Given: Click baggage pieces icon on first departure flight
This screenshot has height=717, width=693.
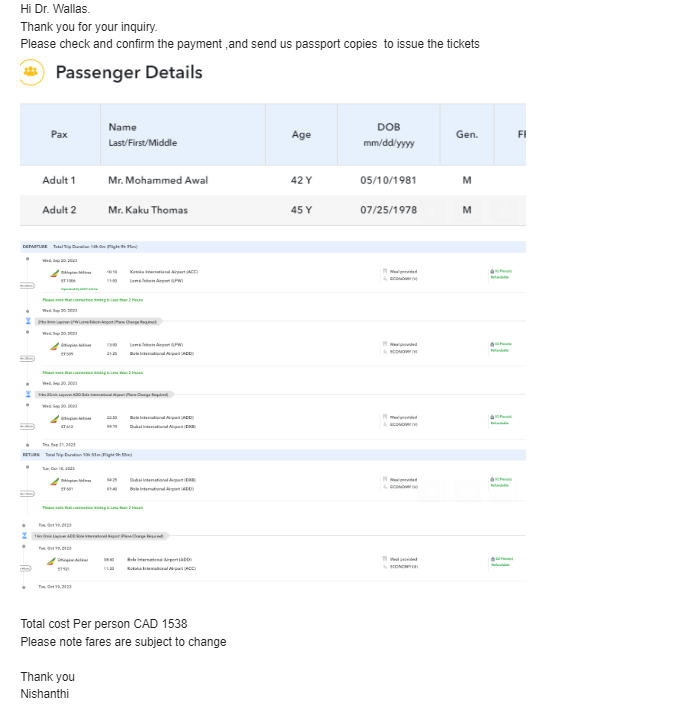Looking at the screenshot, I should pyautogui.click(x=491, y=271).
